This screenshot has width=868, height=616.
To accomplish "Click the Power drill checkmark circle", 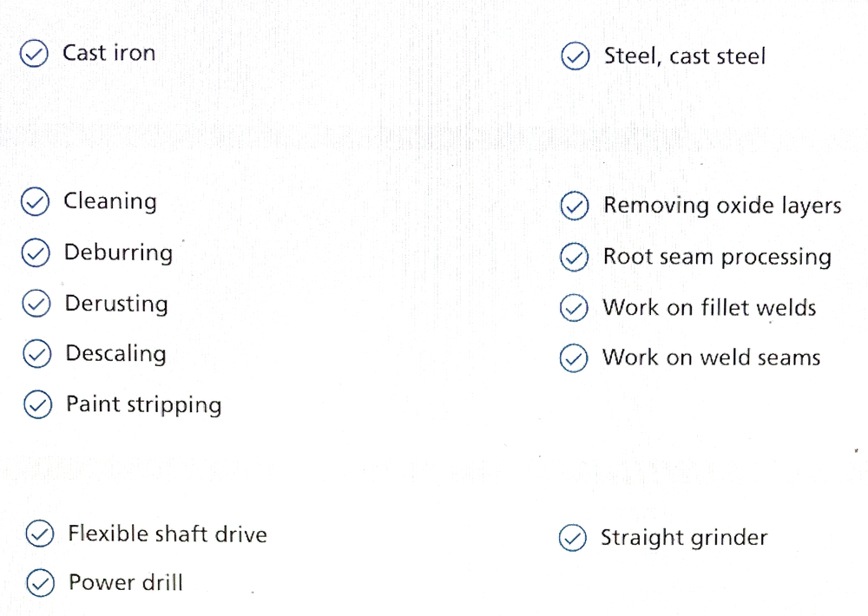I will [x=41, y=583].
